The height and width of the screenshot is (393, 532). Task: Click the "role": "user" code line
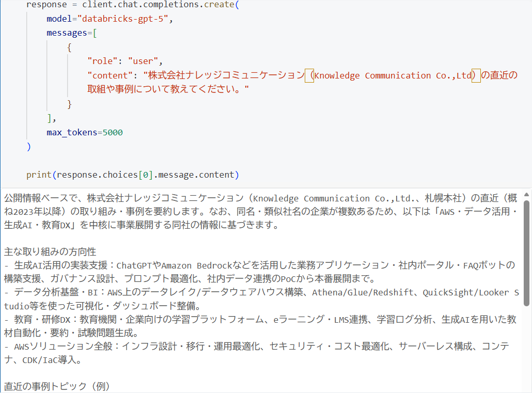125,61
